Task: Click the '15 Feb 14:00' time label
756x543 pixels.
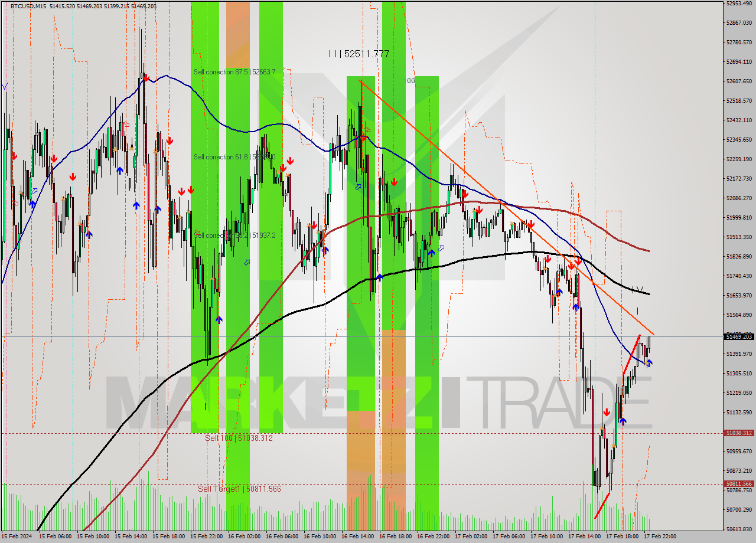Action: (131, 537)
